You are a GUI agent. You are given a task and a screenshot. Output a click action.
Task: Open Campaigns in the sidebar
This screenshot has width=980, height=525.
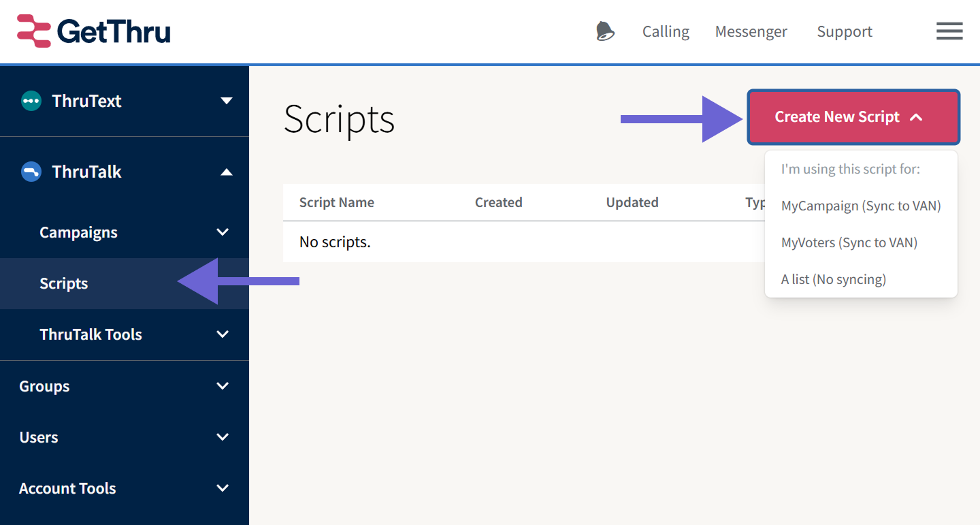(78, 232)
